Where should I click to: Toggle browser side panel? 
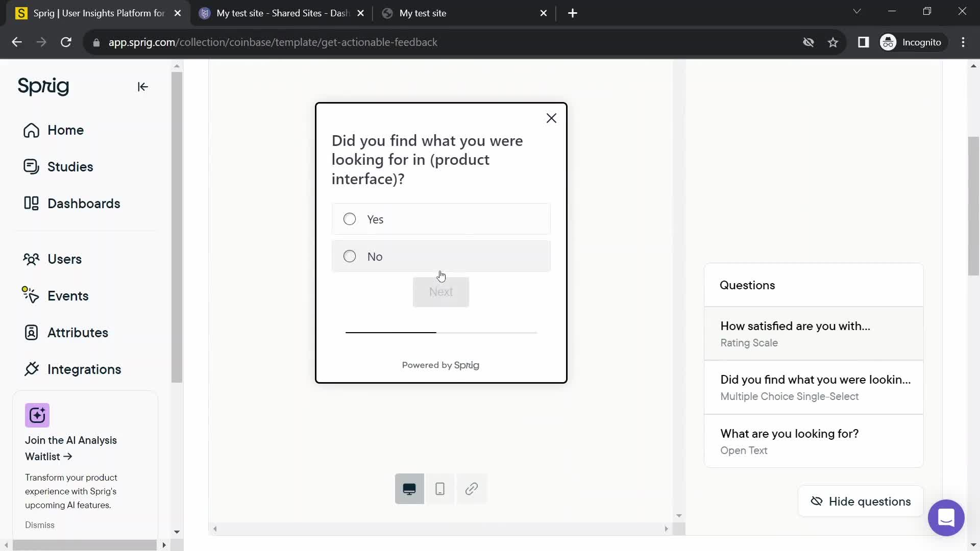click(864, 42)
